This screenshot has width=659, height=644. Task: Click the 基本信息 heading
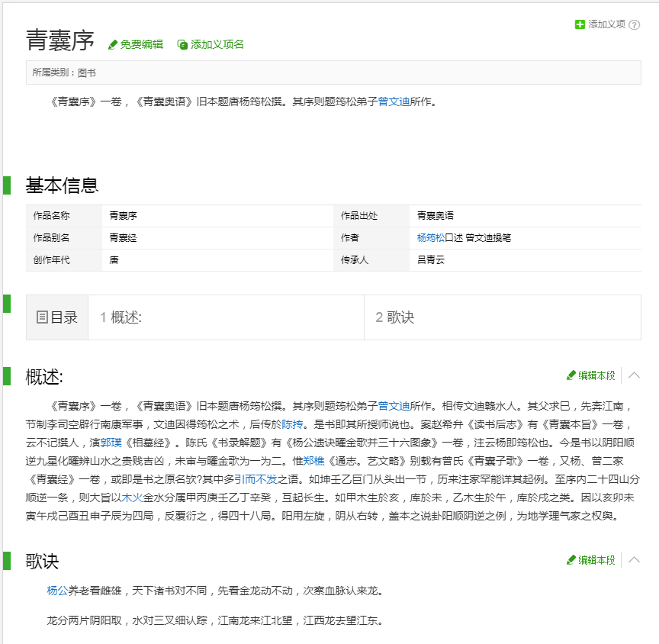(x=63, y=185)
